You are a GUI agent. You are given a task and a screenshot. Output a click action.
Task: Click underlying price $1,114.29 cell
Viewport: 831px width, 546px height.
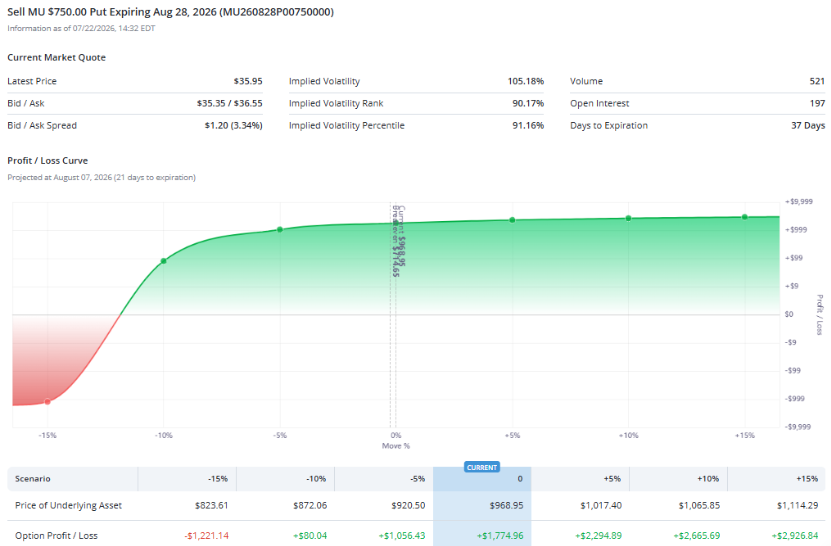797,505
